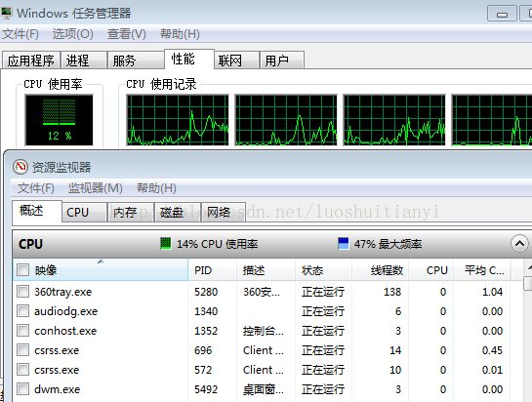This screenshot has width=532, height=402.
Task: Switch to Resource Monitor CPU tab
Action: [84, 213]
